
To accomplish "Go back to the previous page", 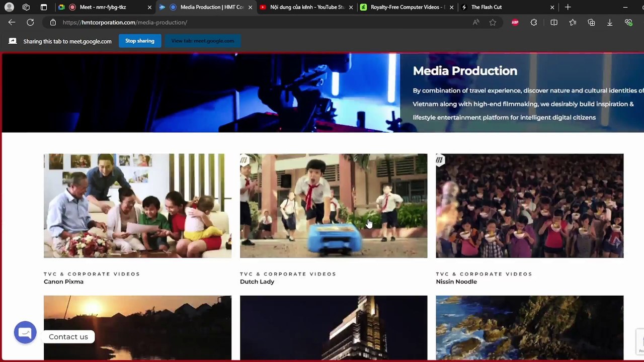I will (x=12, y=22).
